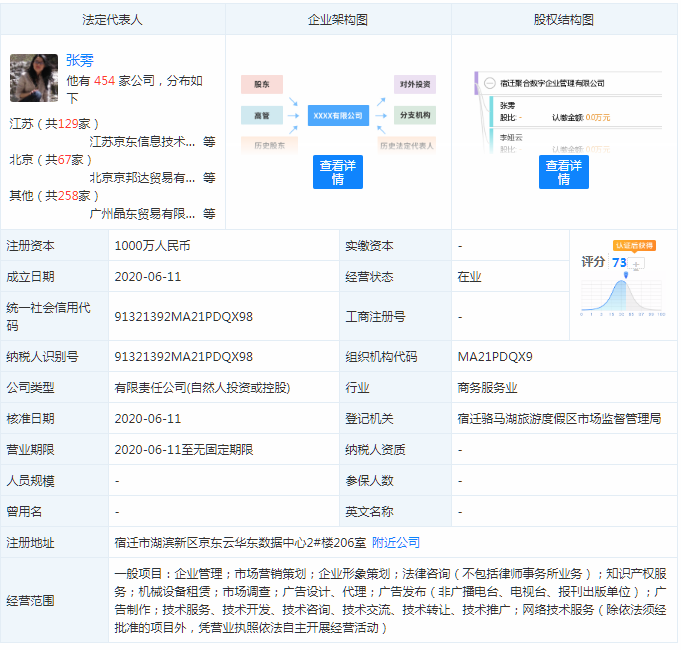
Task: Click the 英文名称 label cell
Action: tap(395, 511)
